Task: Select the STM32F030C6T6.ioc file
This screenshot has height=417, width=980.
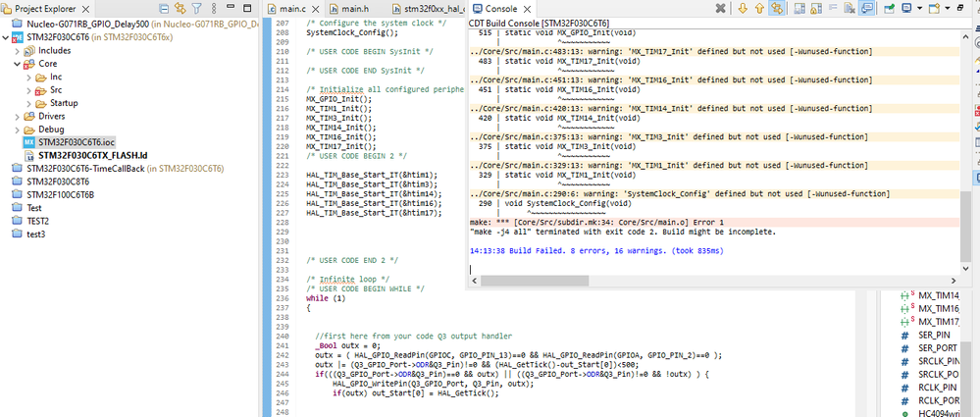Action: 77,142
